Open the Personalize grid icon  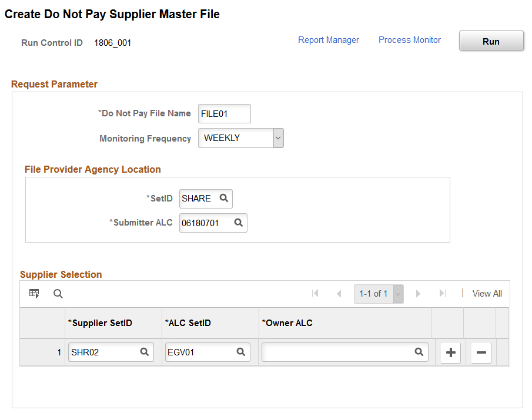pyautogui.click(x=34, y=293)
